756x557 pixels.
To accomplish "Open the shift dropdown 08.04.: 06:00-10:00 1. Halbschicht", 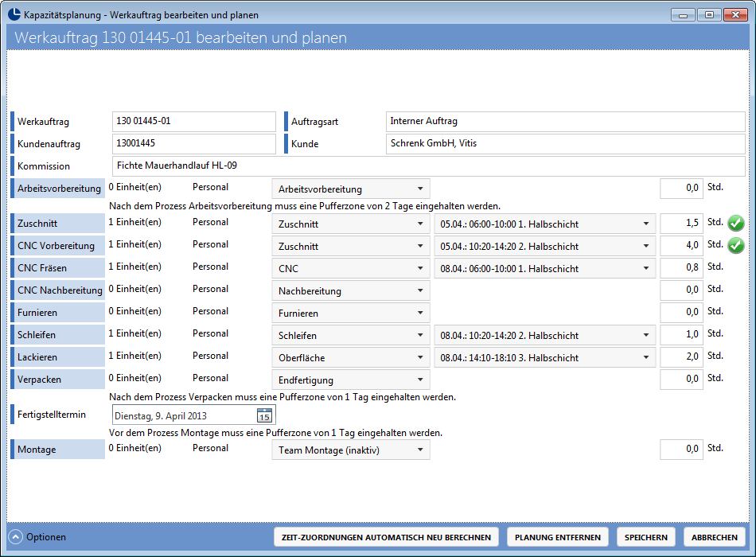I will [545, 268].
